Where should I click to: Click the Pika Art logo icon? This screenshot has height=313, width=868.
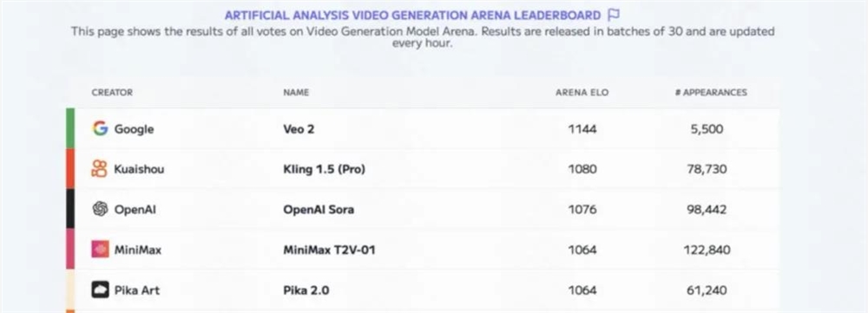click(x=100, y=290)
